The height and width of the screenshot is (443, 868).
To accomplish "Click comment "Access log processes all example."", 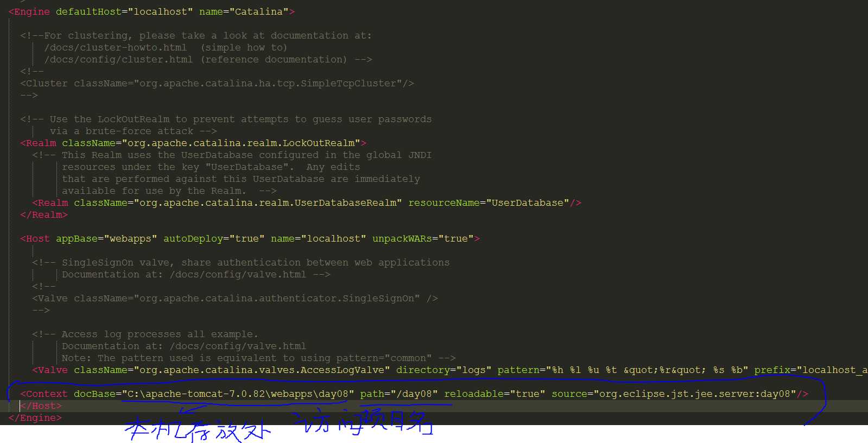I will (160, 334).
